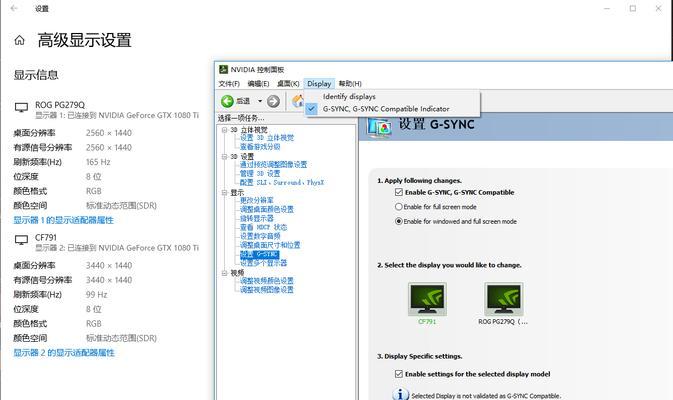Open 旋转显示器 task
This screenshot has width=673, height=400.
click(257, 218)
